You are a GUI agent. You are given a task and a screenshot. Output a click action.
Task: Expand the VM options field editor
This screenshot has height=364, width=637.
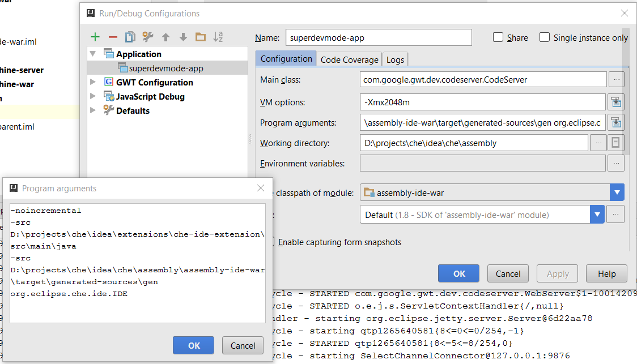pyautogui.click(x=616, y=102)
